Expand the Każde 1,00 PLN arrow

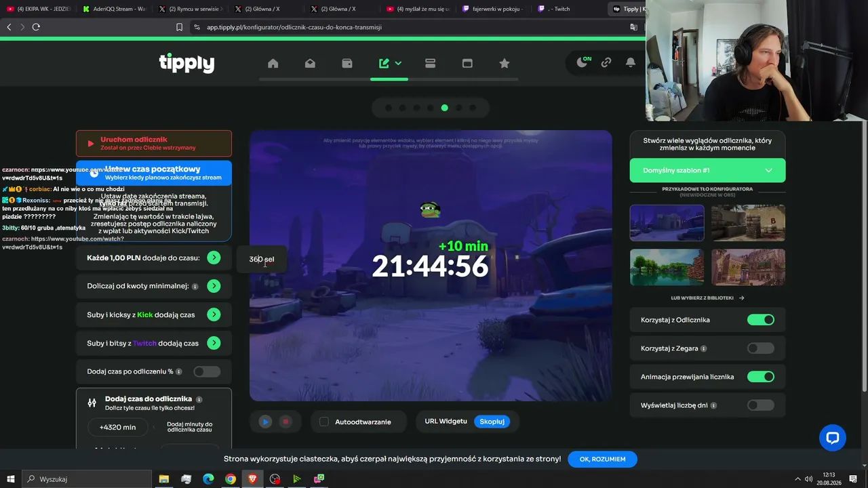coord(214,258)
